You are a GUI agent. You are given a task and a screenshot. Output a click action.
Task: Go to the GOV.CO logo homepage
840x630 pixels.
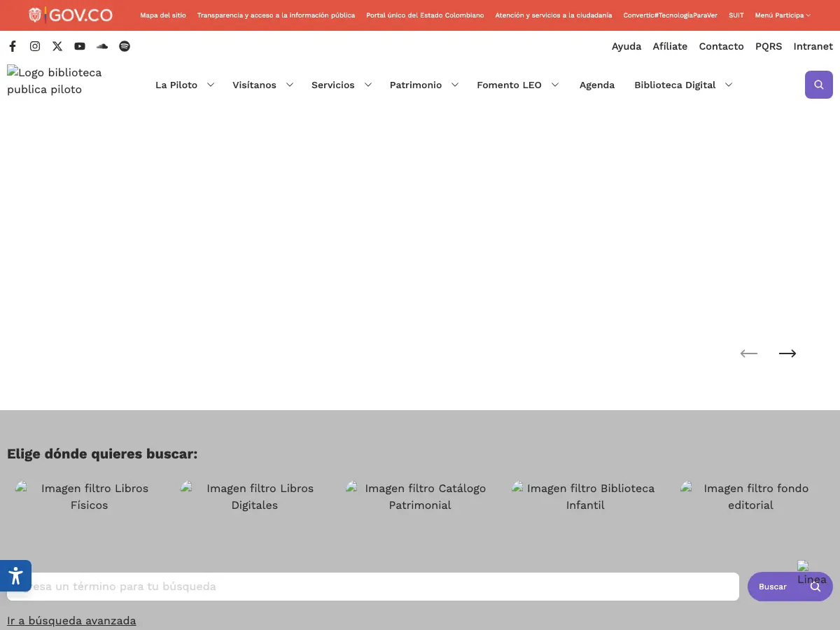pos(70,15)
